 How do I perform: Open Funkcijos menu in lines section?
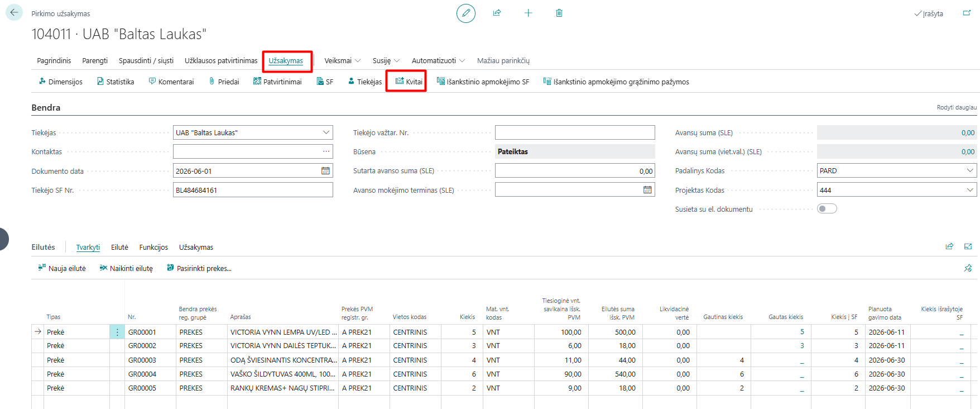point(153,247)
